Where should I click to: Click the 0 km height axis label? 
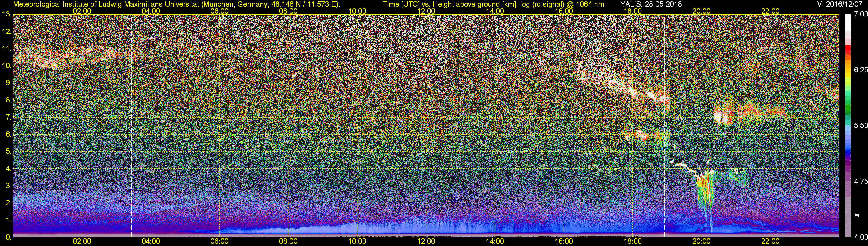tap(8, 237)
